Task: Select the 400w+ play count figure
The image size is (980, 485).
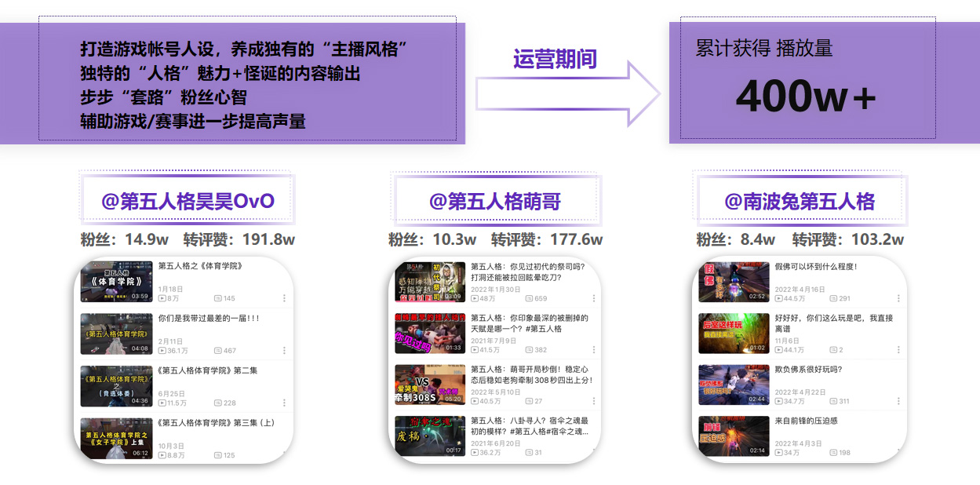Action: (805, 97)
